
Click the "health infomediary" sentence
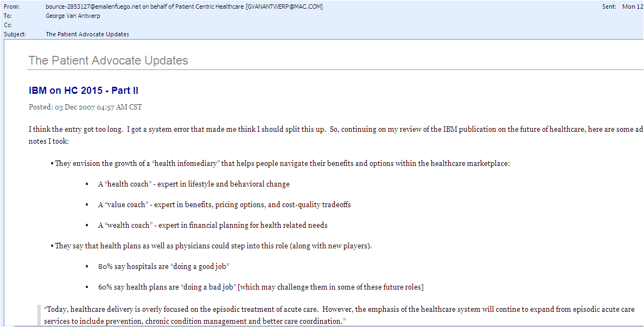pos(282,163)
